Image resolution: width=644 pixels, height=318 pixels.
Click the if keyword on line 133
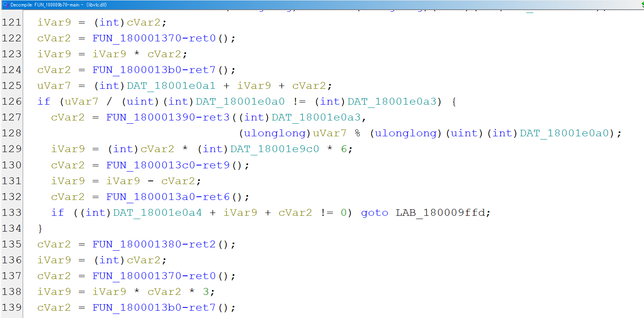click(x=58, y=213)
